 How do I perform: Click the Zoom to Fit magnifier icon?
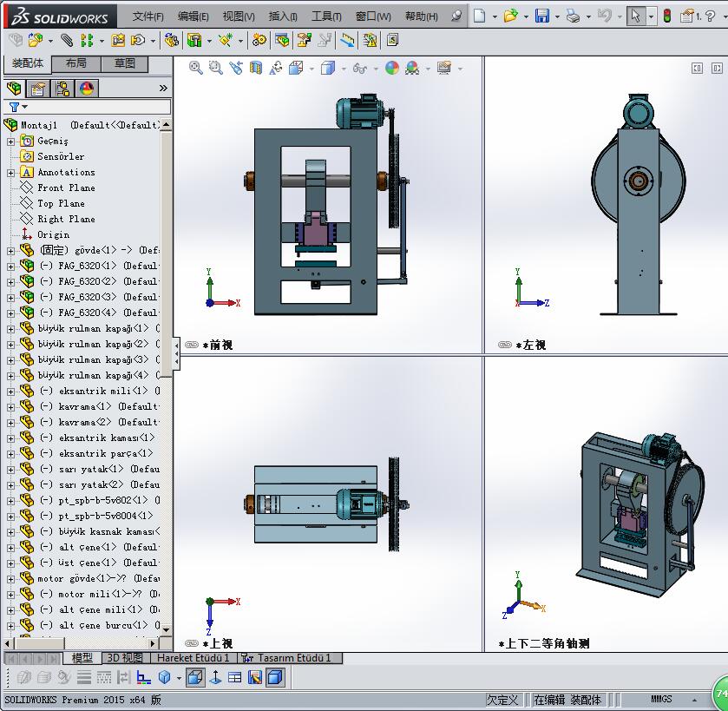click(x=196, y=68)
